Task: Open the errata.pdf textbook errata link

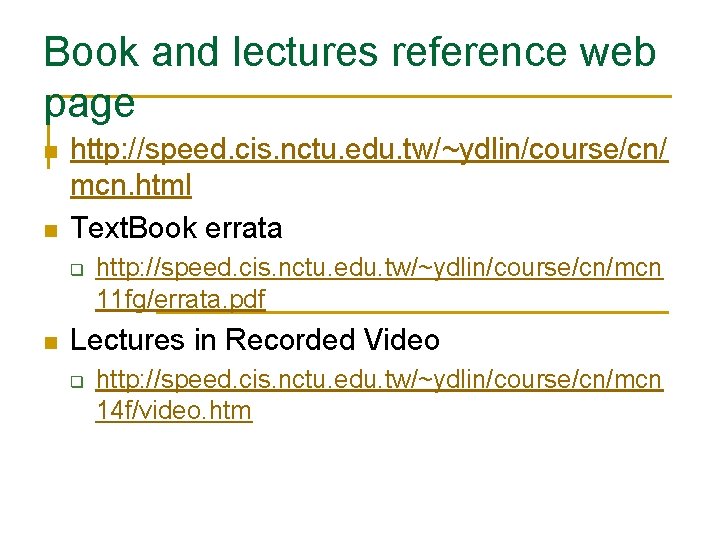Action: pos(379,270)
